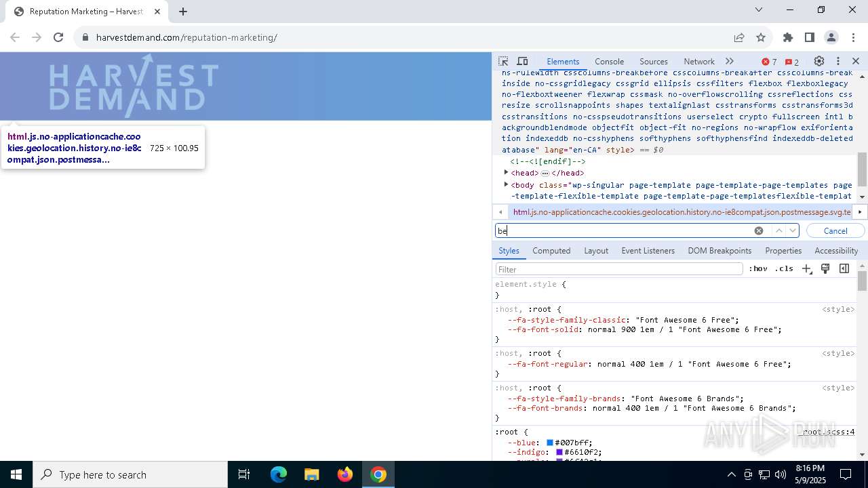Open a new browser tab
Image resolution: width=868 pixels, height=488 pixels.
coord(183,12)
